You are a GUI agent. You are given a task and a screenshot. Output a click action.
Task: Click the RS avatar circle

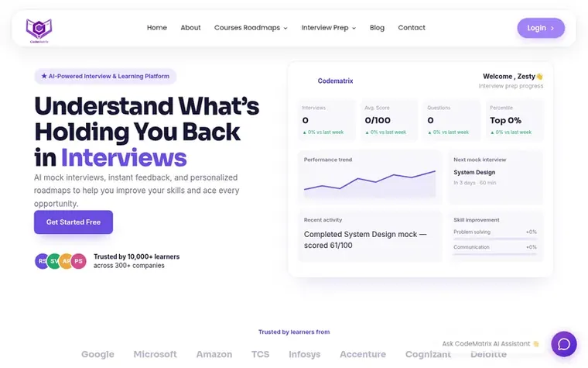(x=42, y=261)
